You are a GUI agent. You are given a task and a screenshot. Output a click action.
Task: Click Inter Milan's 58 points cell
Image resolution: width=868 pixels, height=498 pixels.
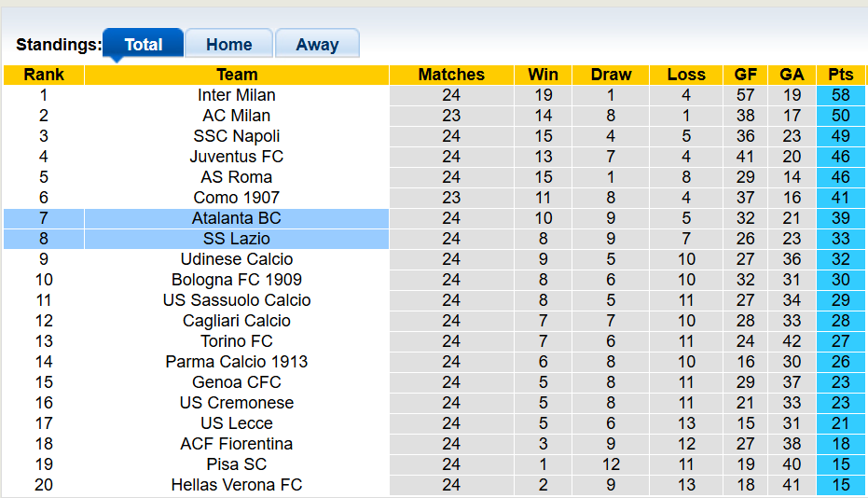pos(840,95)
